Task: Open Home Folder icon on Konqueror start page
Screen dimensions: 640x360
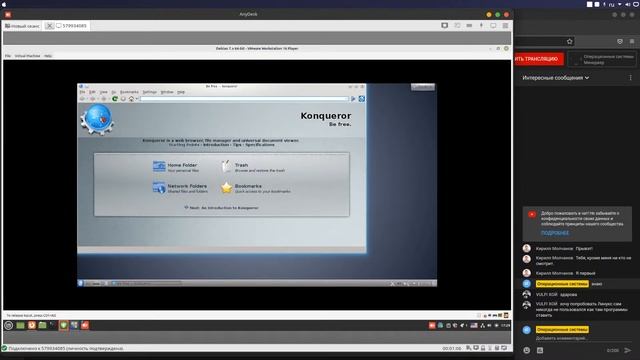Action: pyautogui.click(x=159, y=167)
